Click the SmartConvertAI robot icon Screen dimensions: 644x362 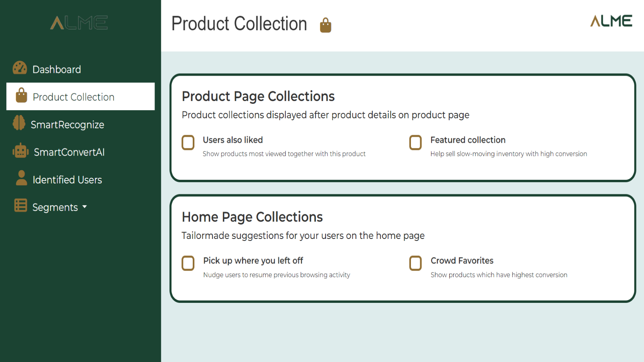[21, 151]
